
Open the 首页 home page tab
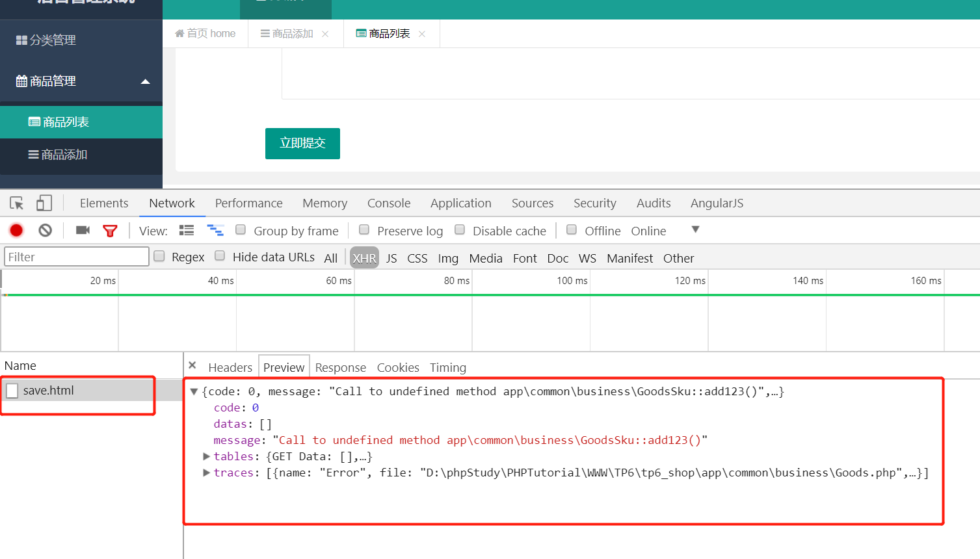pos(205,34)
